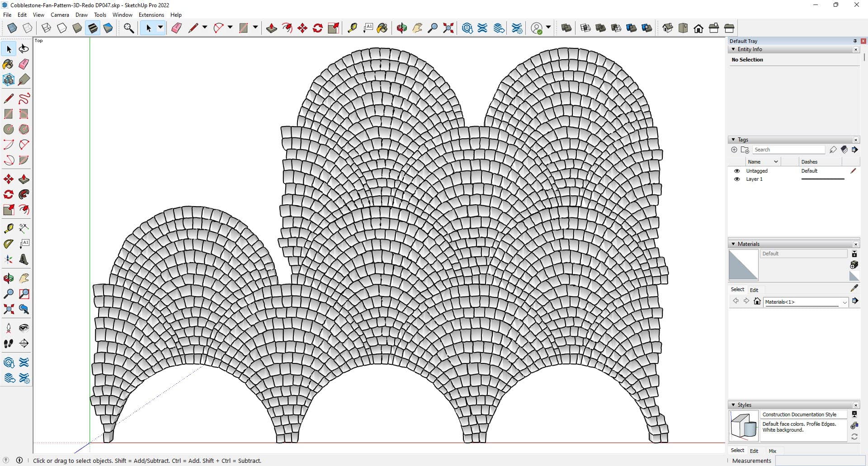
Task: Collapse the Tags panel
Action: click(733, 140)
